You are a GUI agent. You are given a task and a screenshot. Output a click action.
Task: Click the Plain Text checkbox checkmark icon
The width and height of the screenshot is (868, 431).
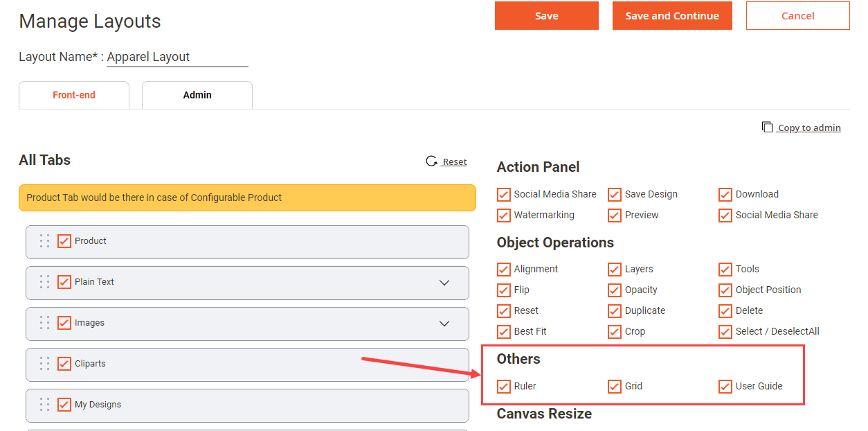[64, 283]
